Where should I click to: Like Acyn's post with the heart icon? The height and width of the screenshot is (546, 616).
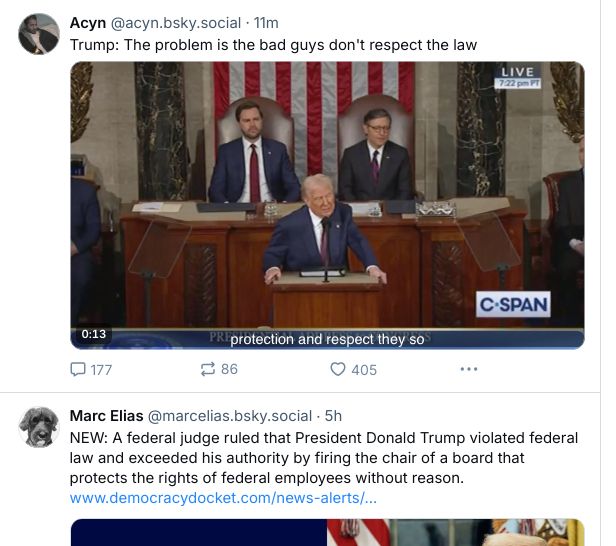pyautogui.click(x=338, y=369)
